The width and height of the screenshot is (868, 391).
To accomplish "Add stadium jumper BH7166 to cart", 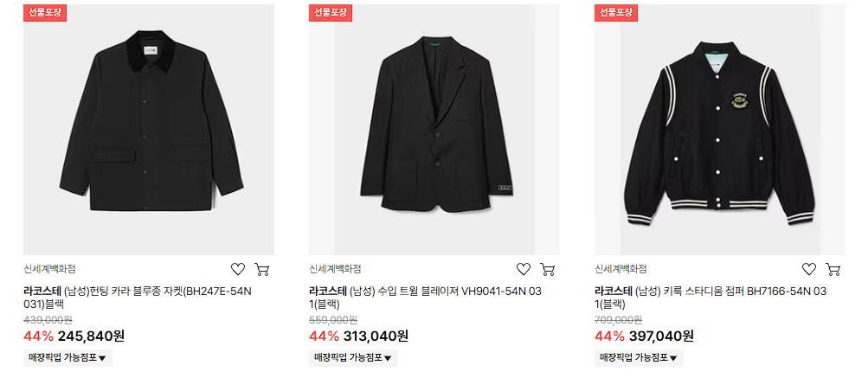I will [x=833, y=269].
